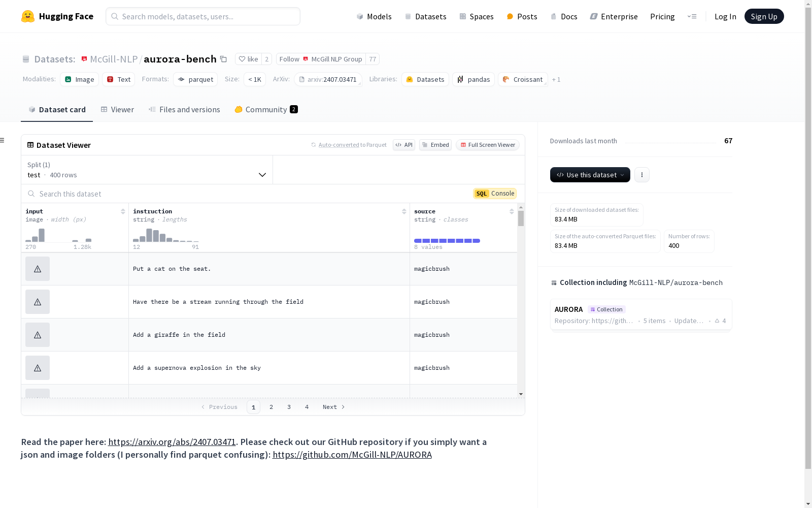
Task: Open the github.com/McGill-NLP/AURORA link
Action: point(352,455)
